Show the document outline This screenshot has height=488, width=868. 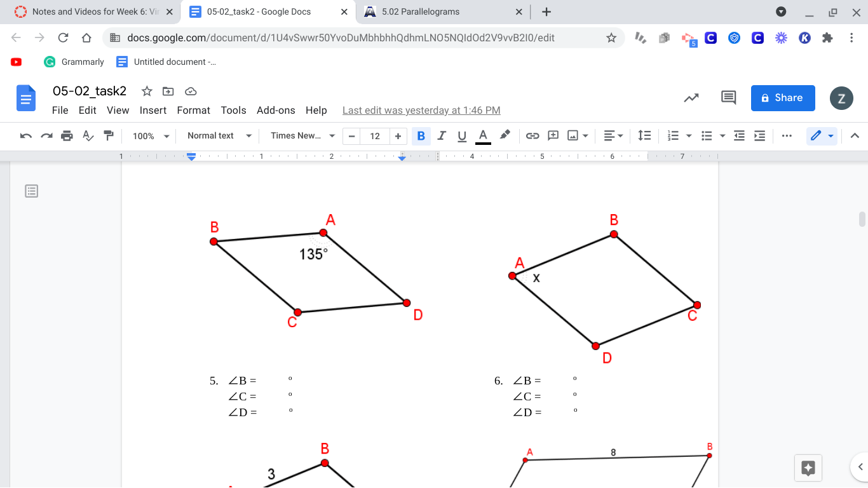32,191
